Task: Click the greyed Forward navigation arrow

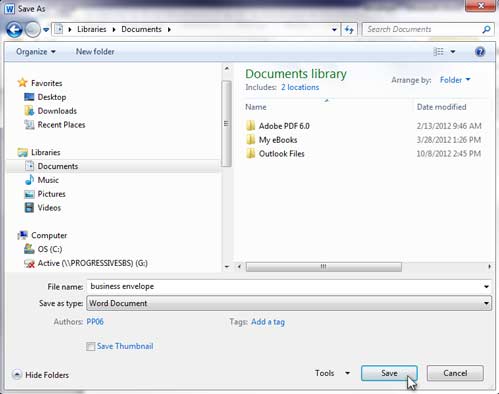Action: [33, 30]
